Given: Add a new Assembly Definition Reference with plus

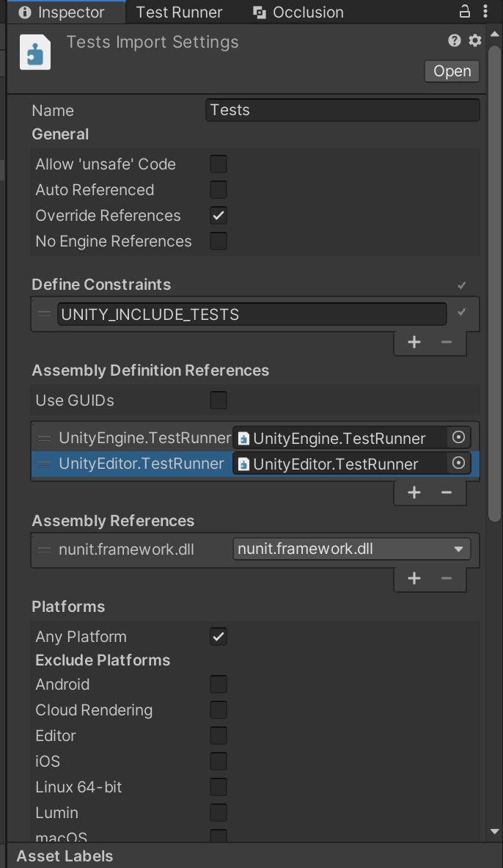Looking at the screenshot, I should click(x=414, y=492).
